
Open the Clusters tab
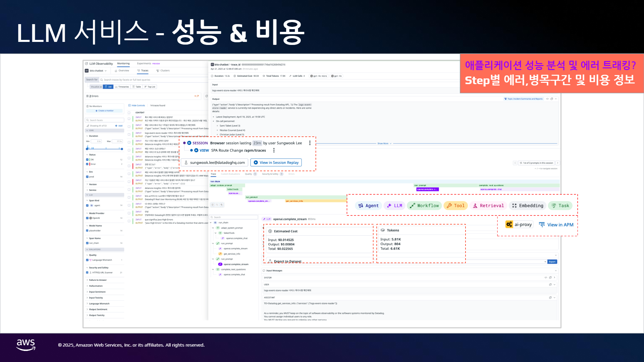point(163,71)
